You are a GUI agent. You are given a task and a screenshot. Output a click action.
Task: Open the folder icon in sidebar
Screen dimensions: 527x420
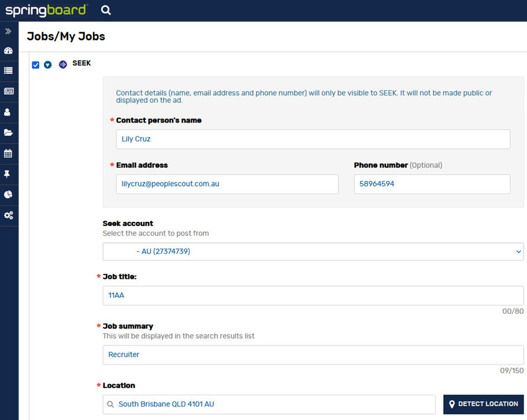9,132
